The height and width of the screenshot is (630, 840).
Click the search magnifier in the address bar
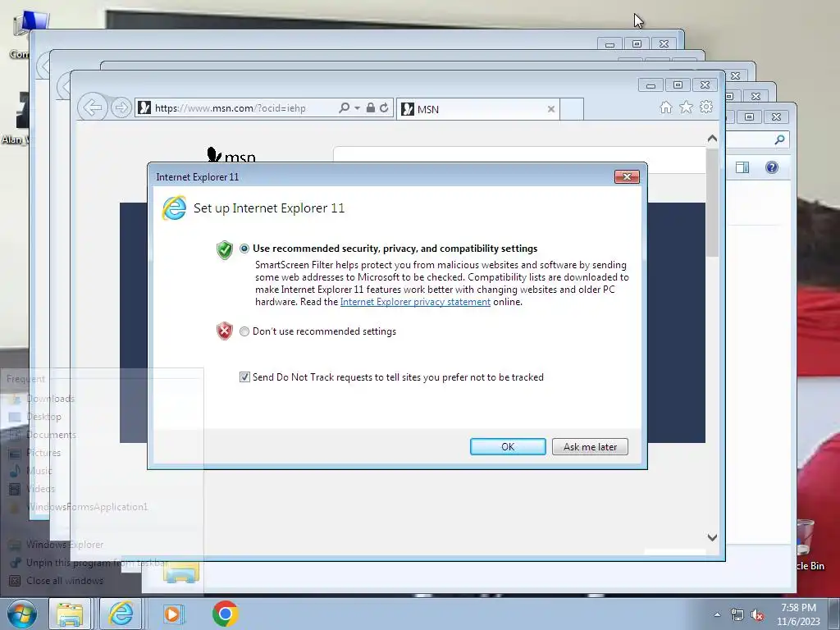[344, 107]
